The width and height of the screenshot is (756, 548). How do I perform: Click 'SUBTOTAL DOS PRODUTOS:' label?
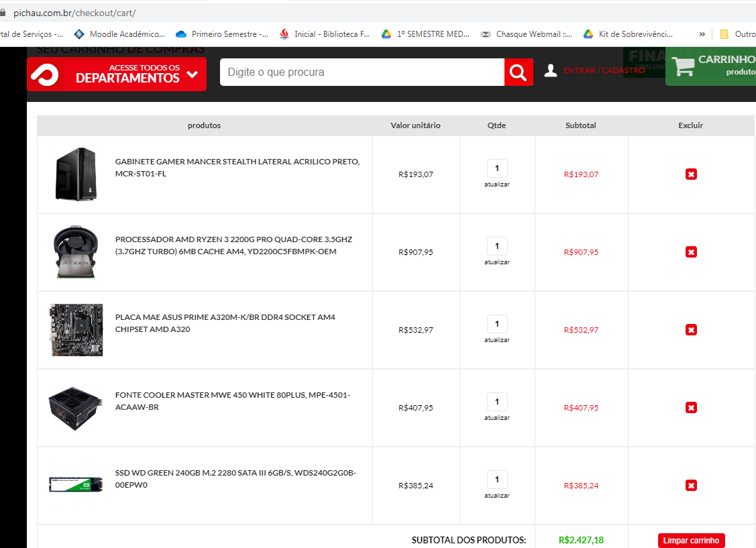pyautogui.click(x=469, y=541)
